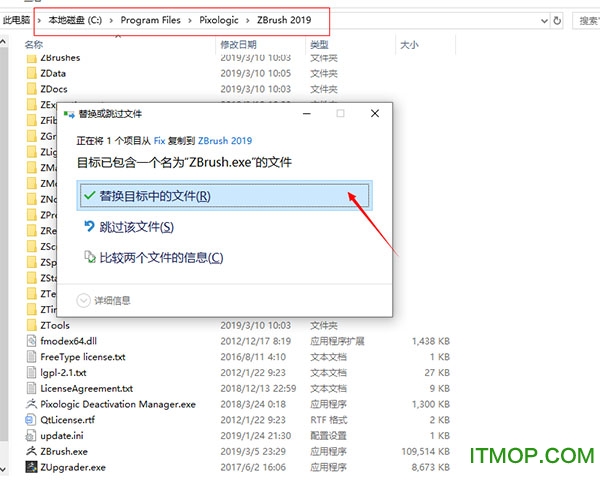Click the 109,514 KB size value

click(x=426, y=452)
